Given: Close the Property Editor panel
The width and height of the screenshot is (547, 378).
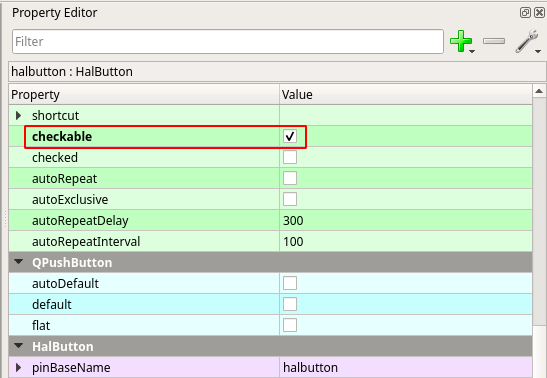Looking at the screenshot, I should tap(539, 13).
